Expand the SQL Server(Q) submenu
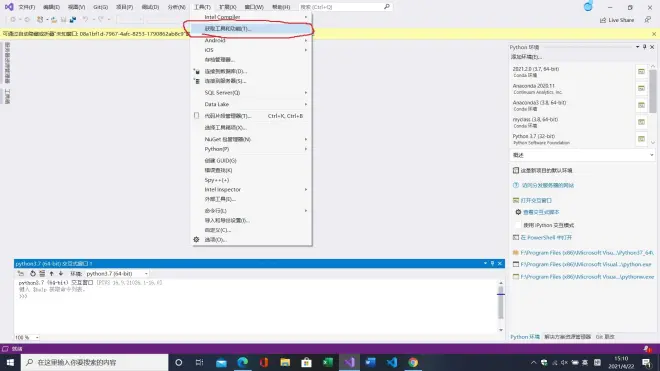 [x=252, y=93]
